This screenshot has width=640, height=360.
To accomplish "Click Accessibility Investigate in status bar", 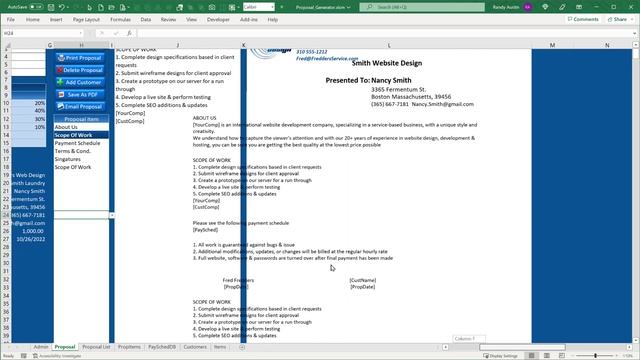I will click(x=57, y=356).
